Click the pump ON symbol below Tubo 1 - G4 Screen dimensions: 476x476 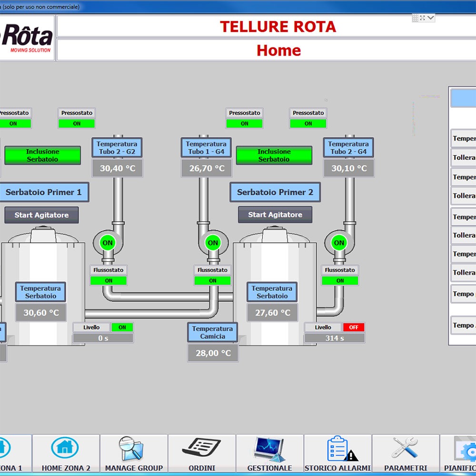click(x=213, y=243)
